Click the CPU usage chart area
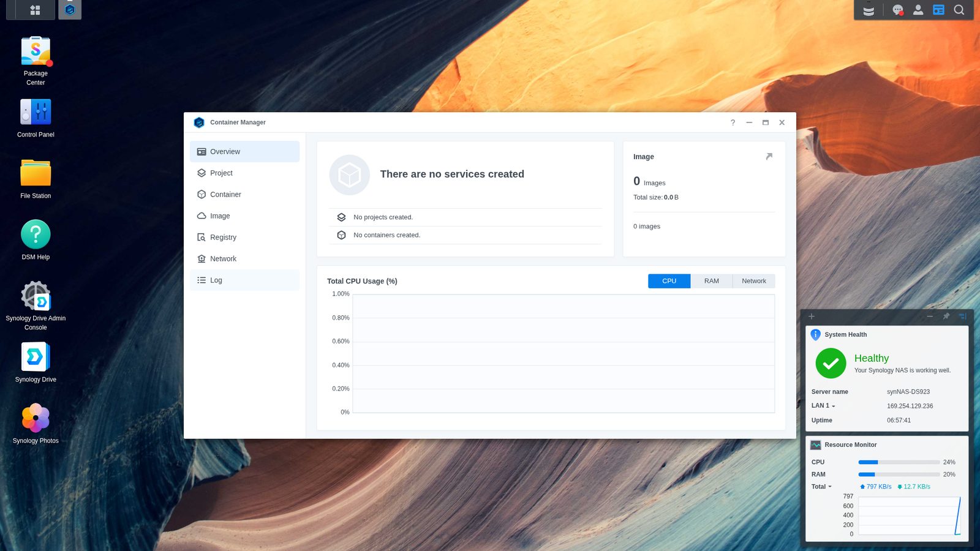The image size is (980, 551). pyautogui.click(x=563, y=353)
